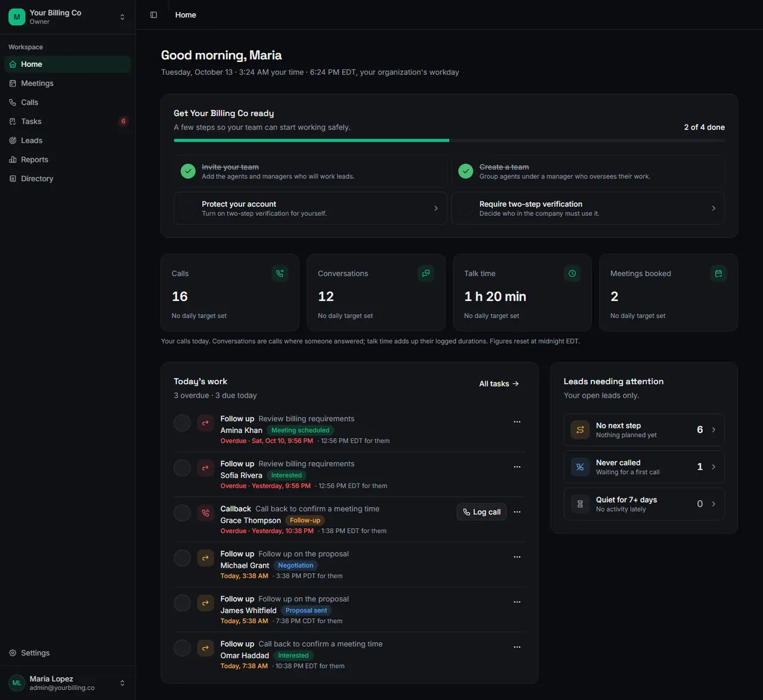
Task: Open more options for Grace Thompson callback
Action: click(517, 512)
